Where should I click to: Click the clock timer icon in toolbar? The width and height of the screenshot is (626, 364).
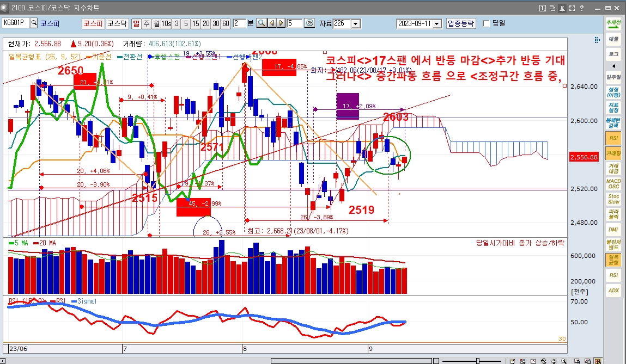(310, 23)
